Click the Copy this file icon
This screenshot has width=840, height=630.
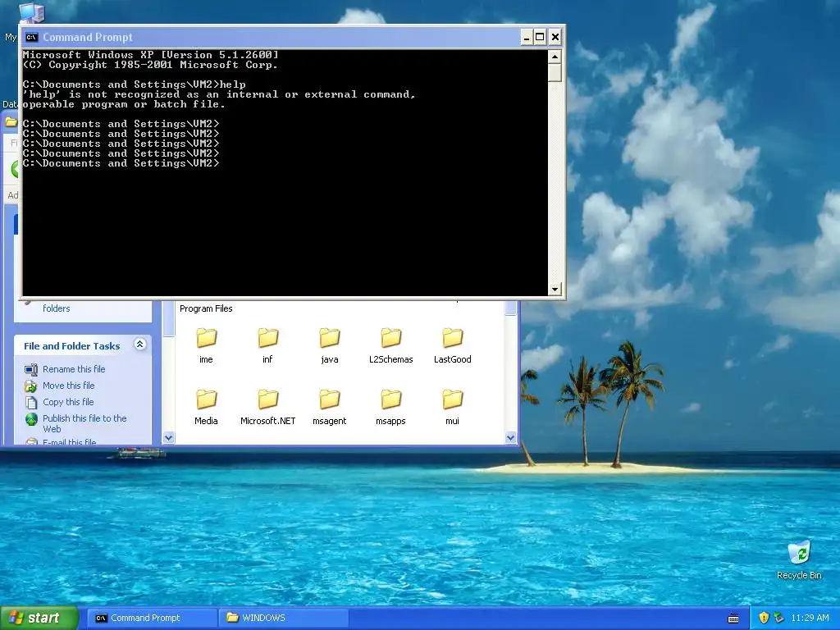[x=31, y=402]
